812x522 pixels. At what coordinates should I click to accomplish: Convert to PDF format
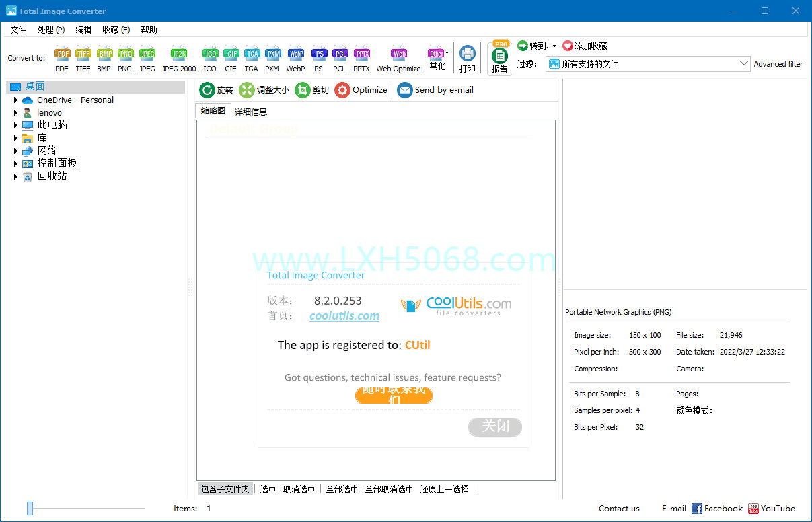coord(62,59)
